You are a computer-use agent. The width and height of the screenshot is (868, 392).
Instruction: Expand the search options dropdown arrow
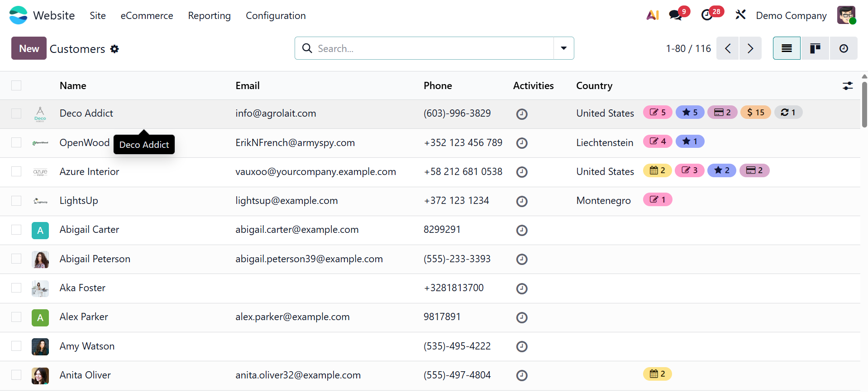(563, 48)
